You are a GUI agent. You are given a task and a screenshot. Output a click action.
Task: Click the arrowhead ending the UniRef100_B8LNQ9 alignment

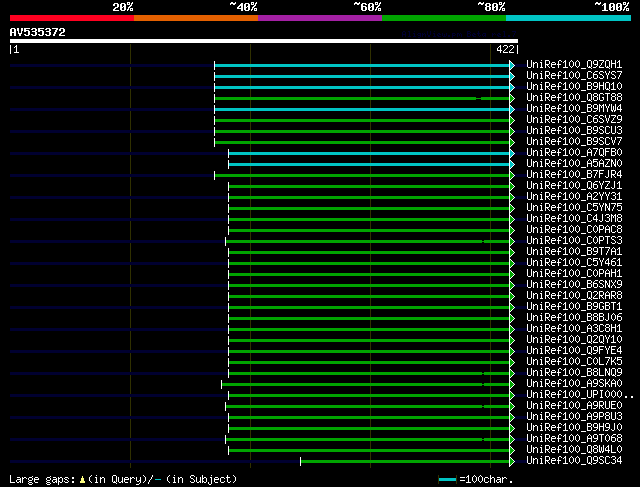512,373
